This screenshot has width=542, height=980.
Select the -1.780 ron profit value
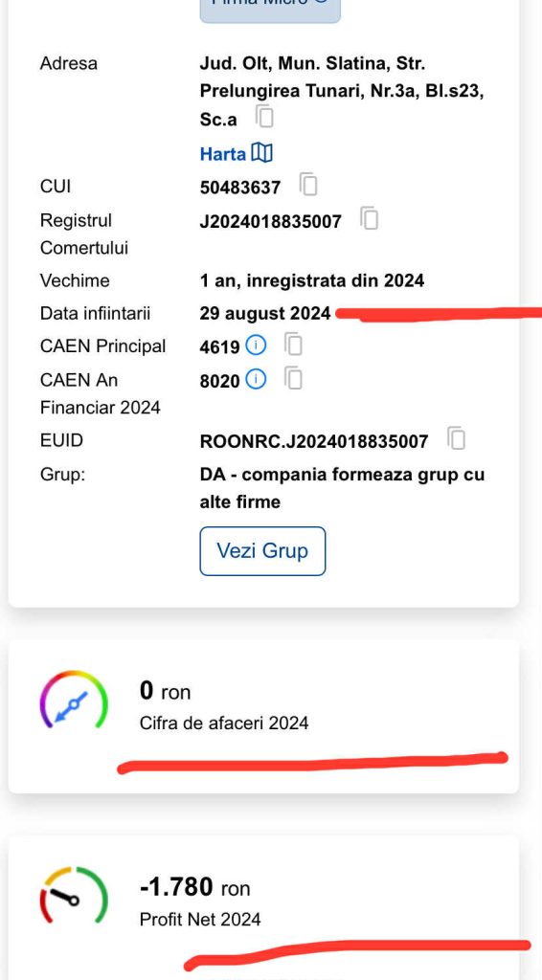pos(195,887)
